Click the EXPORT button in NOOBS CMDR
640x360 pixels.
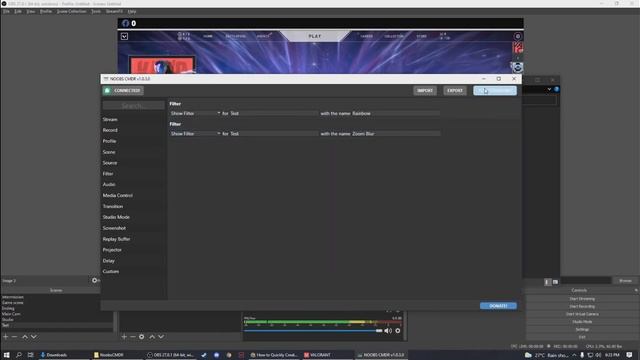455,91
